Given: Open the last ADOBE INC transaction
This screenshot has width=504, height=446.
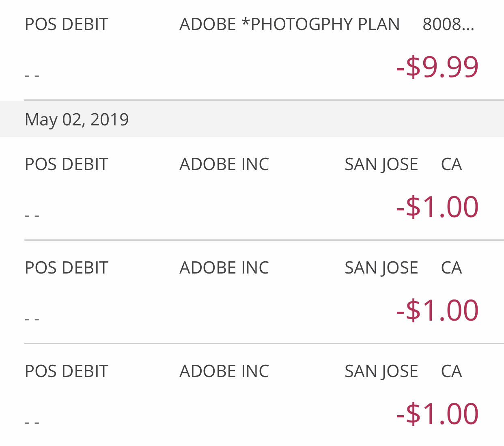Looking at the screenshot, I should click(224, 371).
